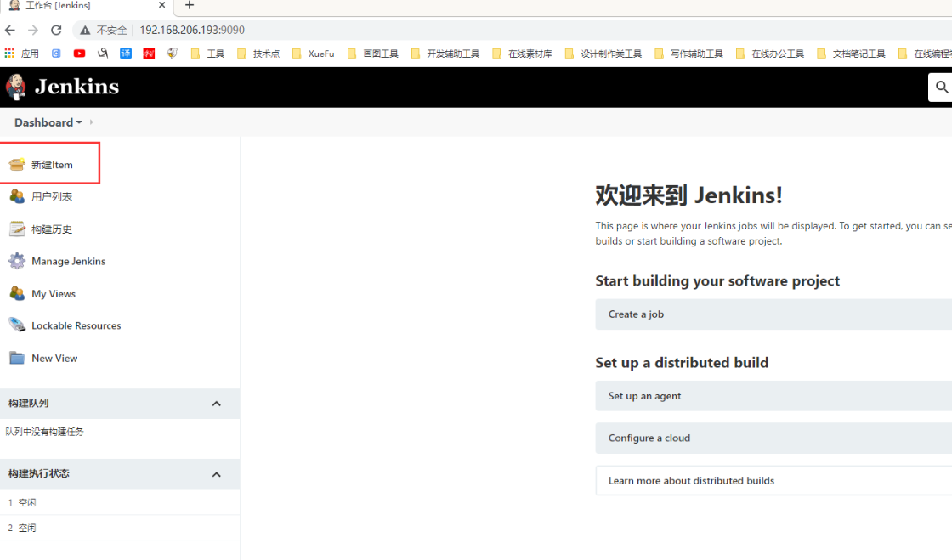Open the black swirl bookmark icon
Image resolution: width=952 pixels, height=560 pixels.
pyautogui.click(x=103, y=54)
